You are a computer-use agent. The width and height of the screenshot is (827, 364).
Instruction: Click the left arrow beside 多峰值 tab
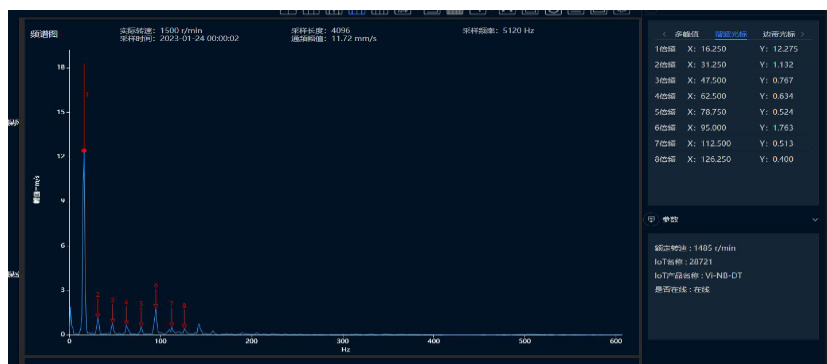(664, 34)
